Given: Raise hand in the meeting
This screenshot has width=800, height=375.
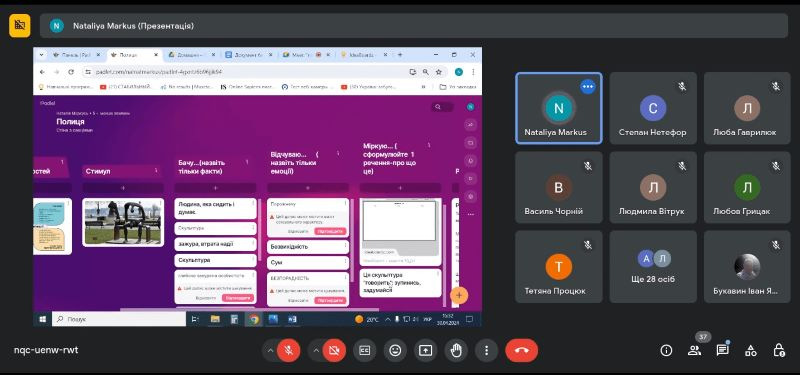Looking at the screenshot, I should 456,351.
